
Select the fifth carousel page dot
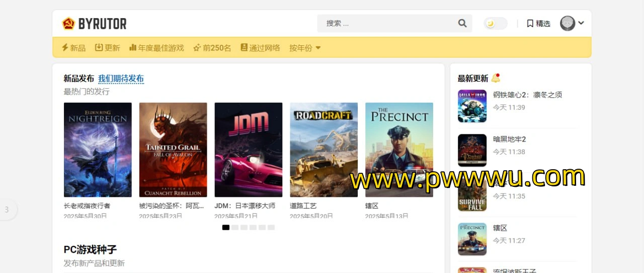262,228
